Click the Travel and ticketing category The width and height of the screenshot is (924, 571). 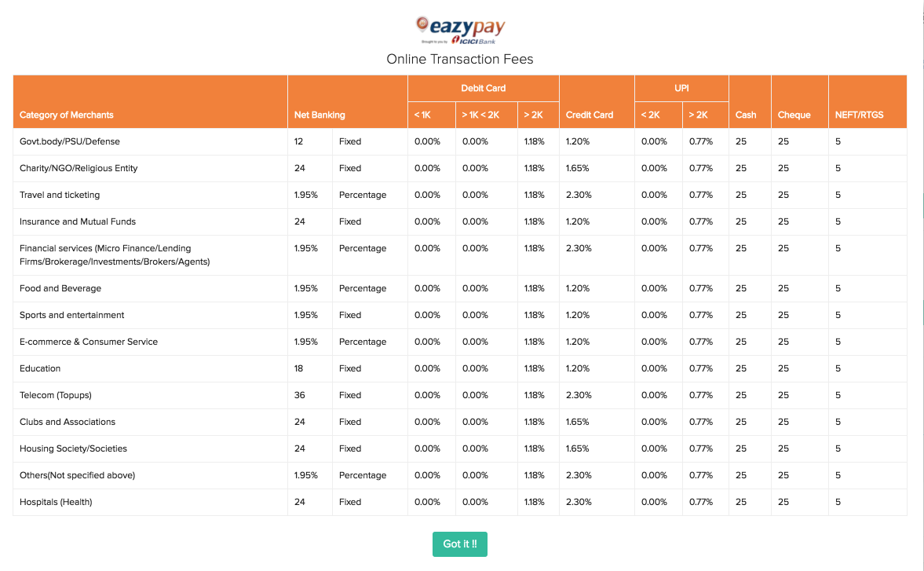coord(60,195)
